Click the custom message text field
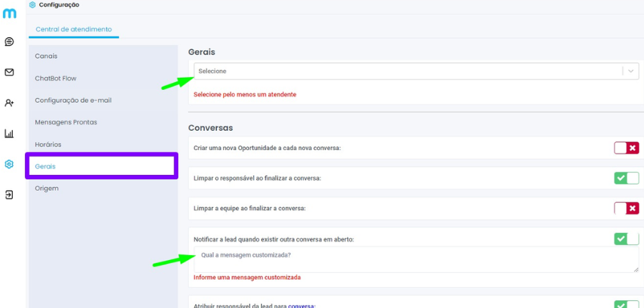This screenshot has height=308, width=644. (x=415, y=259)
